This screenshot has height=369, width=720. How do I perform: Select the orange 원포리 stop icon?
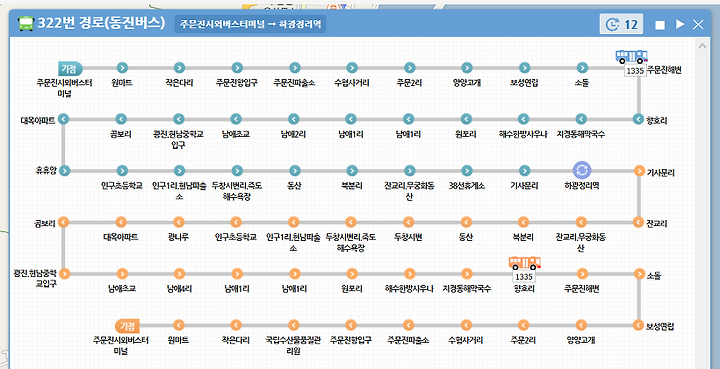352,274
